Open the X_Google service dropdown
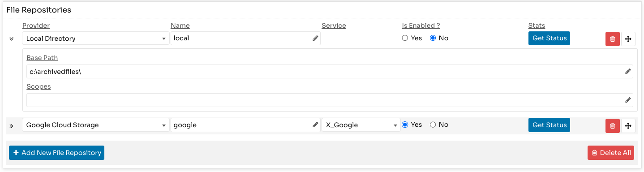The image size is (644, 172). [x=361, y=125]
